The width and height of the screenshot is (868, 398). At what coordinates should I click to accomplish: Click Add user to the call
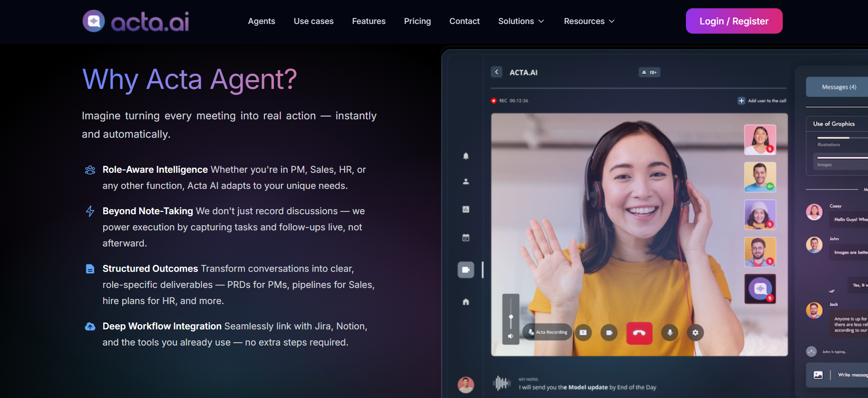(x=762, y=100)
